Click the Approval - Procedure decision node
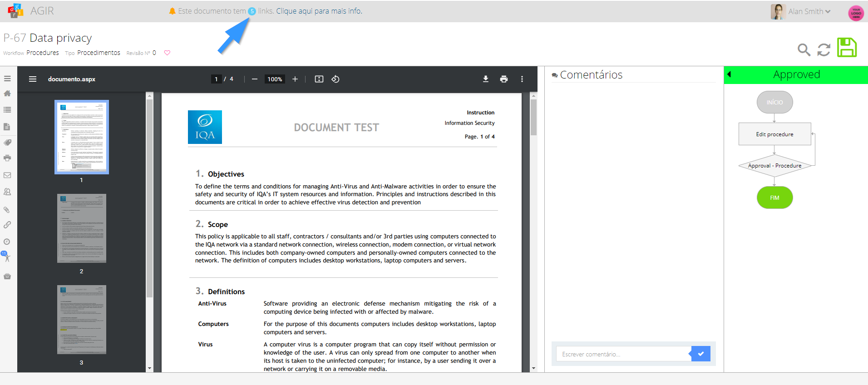 [774, 166]
